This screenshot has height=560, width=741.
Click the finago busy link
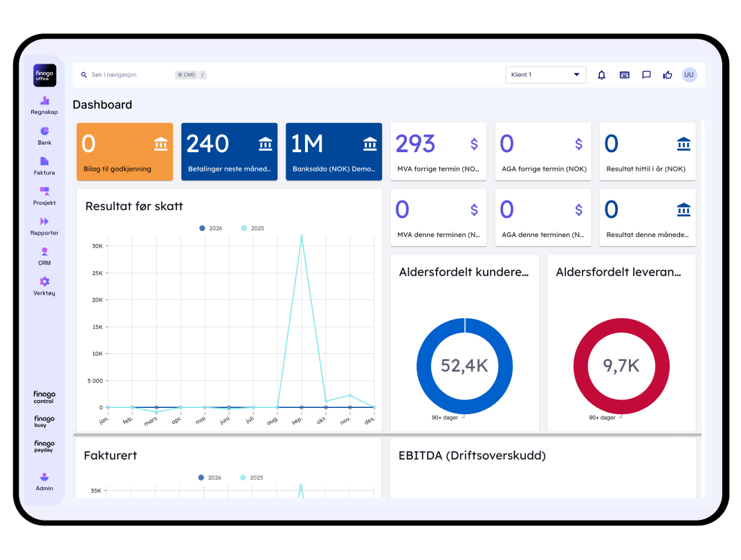click(x=44, y=422)
